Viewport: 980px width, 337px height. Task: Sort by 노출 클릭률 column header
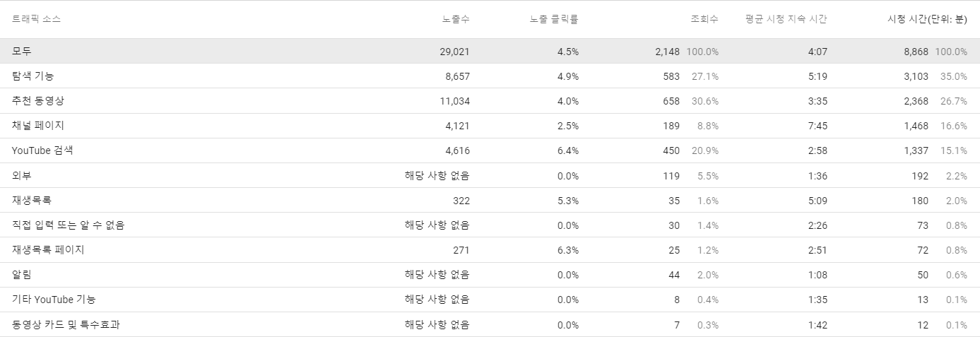555,20
